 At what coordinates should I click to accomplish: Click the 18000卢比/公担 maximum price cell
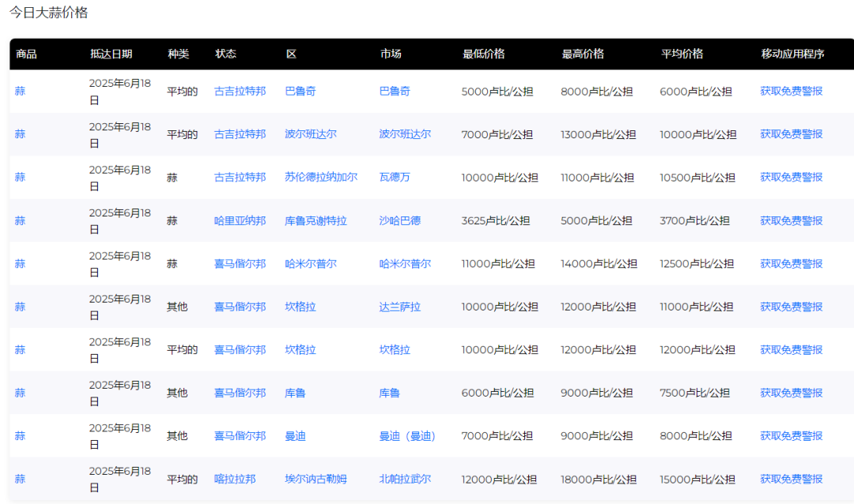[598, 480]
